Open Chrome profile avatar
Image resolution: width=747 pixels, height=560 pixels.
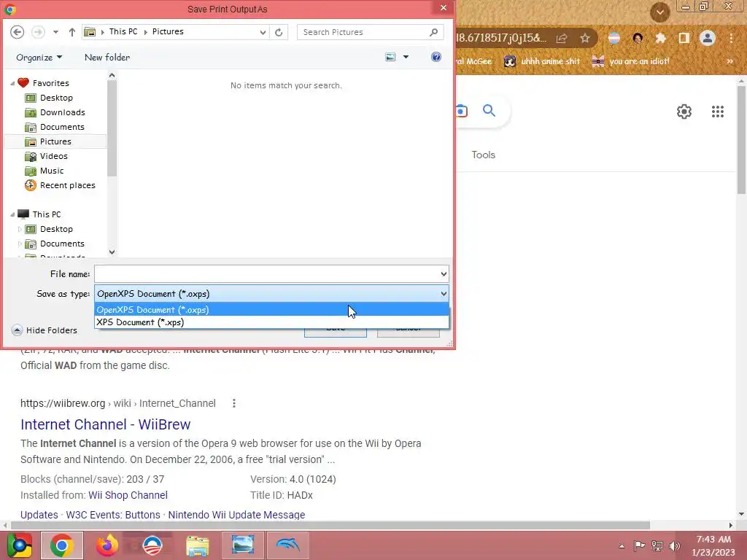(708, 38)
